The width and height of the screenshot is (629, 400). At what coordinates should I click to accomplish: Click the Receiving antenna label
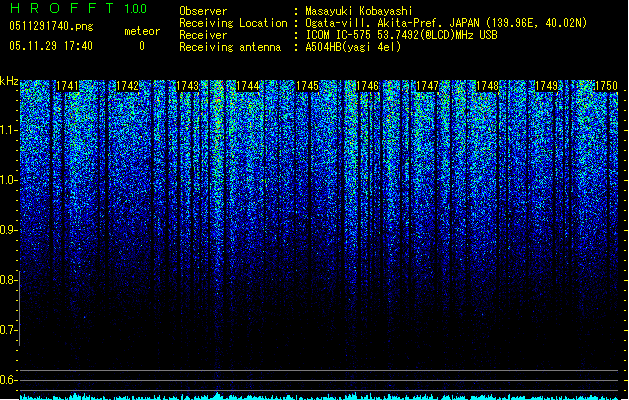(x=230, y=47)
